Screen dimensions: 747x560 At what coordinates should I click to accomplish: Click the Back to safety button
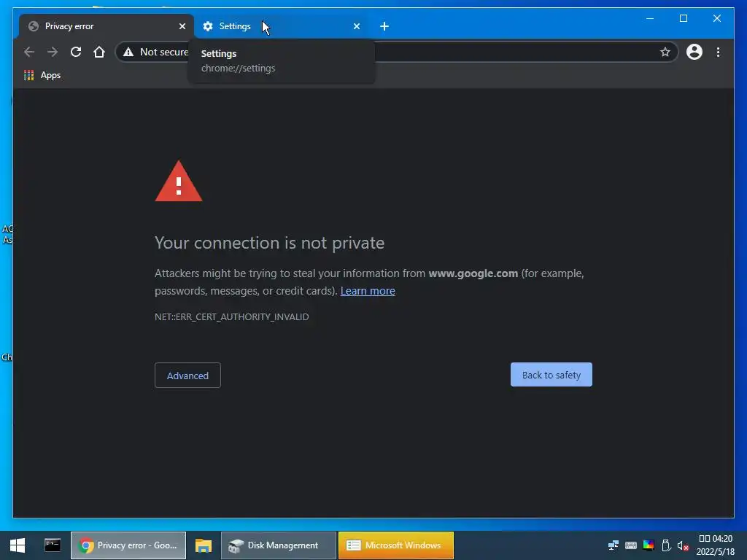click(x=551, y=375)
